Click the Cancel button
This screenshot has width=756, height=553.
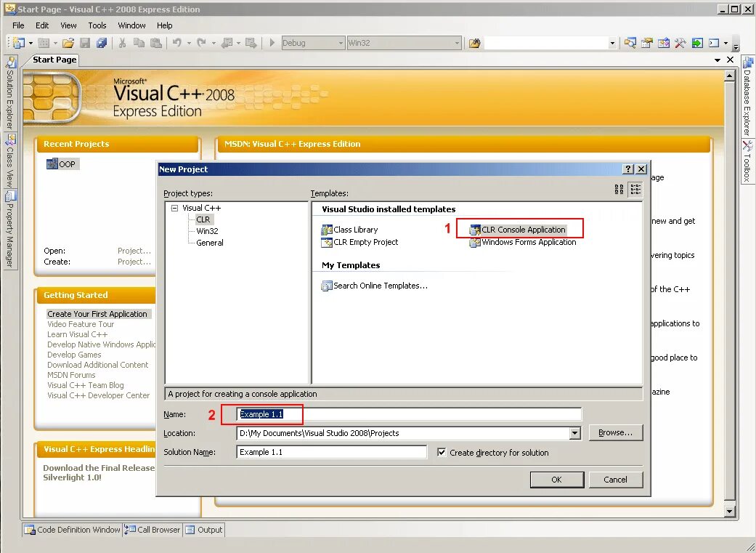[x=616, y=480]
